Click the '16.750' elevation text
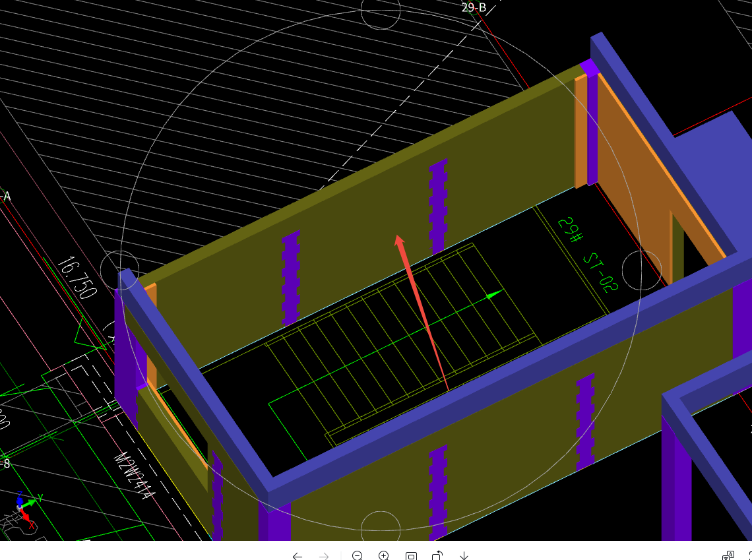The height and width of the screenshot is (560, 752). [x=77, y=277]
